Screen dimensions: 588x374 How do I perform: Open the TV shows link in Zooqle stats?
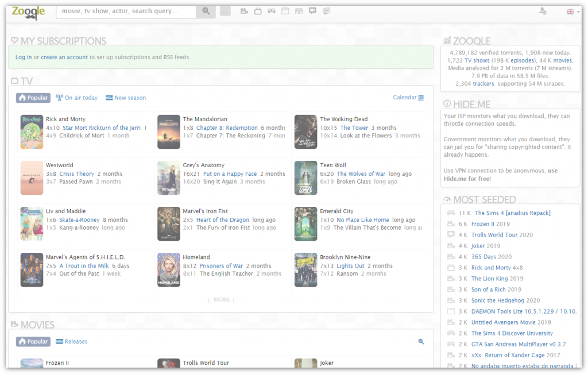477,60
